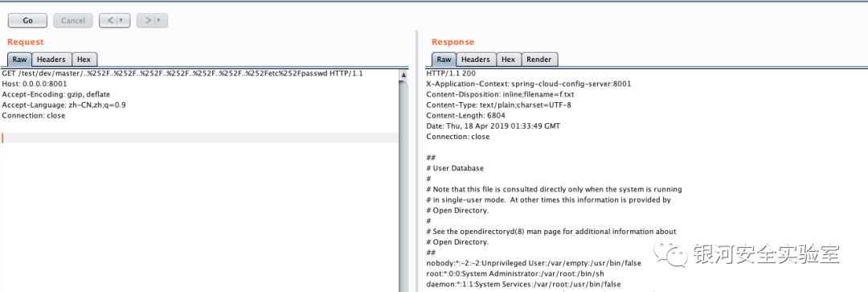868x292 pixels.
Task: Select the Response Raw tab
Action: click(444, 60)
